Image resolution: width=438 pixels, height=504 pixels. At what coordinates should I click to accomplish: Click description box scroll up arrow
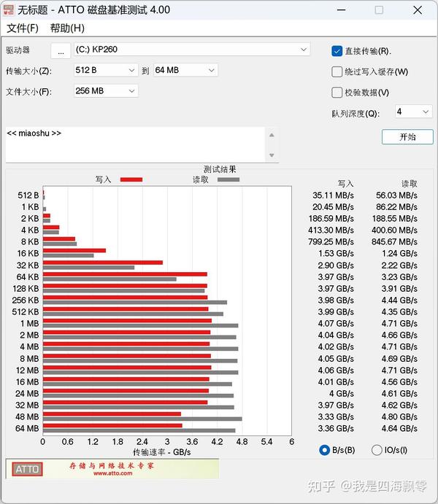[272, 135]
